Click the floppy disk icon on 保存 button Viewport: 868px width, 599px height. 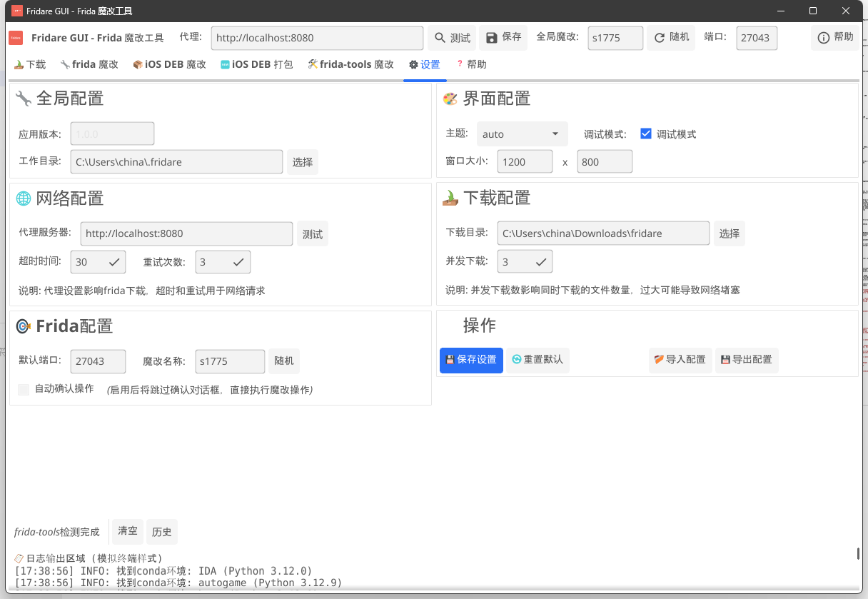tap(492, 38)
